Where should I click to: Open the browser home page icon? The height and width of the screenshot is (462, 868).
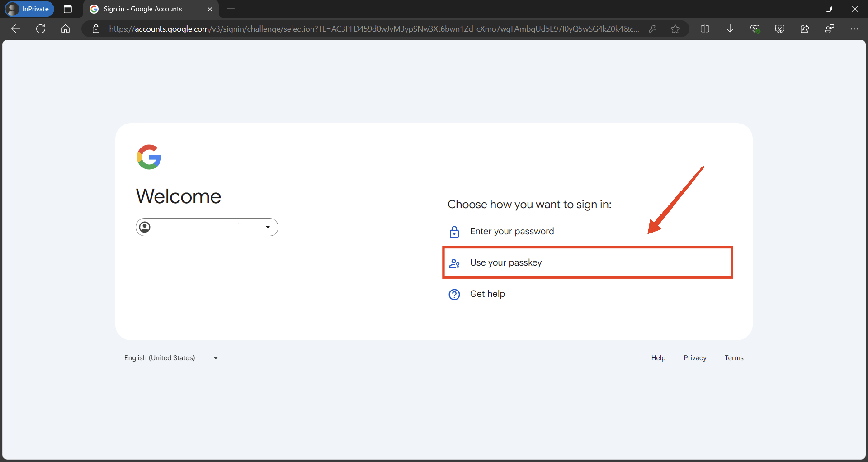[x=66, y=29]
